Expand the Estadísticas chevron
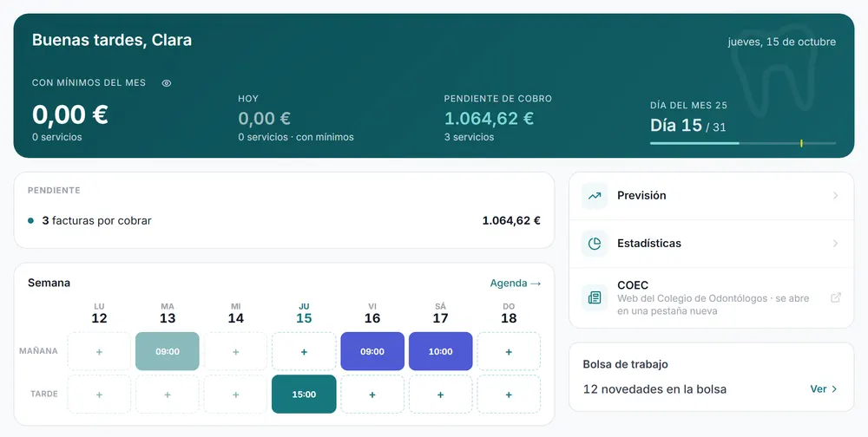The width and height of the screenshot is (868, 437). pos(835,244)
